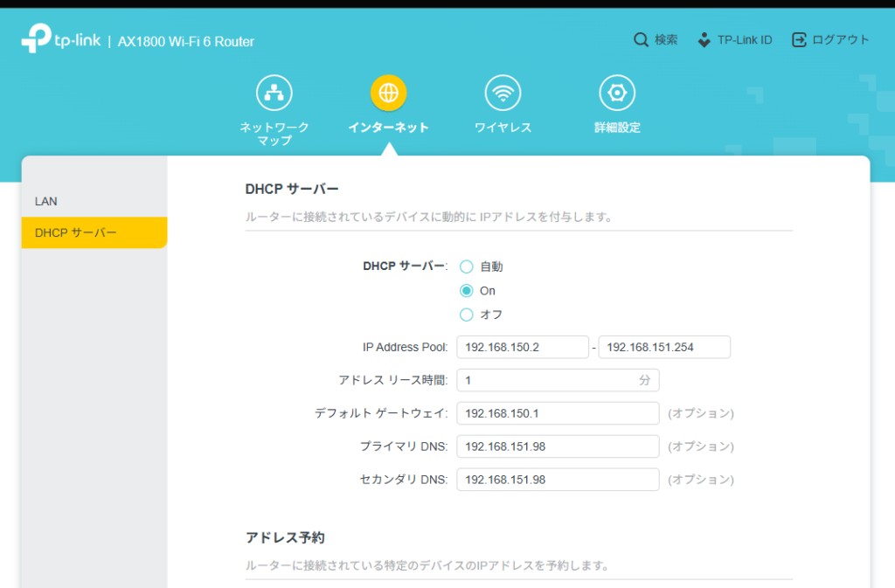Viewport: 895px width, 588px height.
Task: Edit the プライマリ DNS field
Action: [558, 446]
